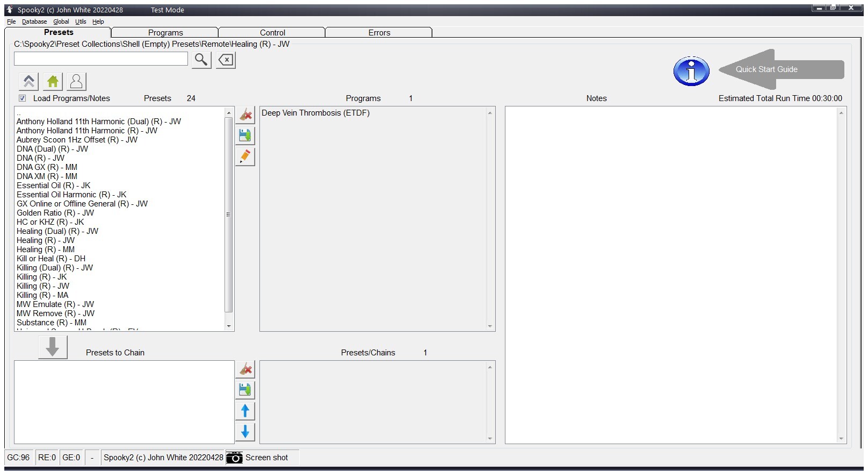Go to the home presets folder
The image size is (868, 471).
(53, 81)
